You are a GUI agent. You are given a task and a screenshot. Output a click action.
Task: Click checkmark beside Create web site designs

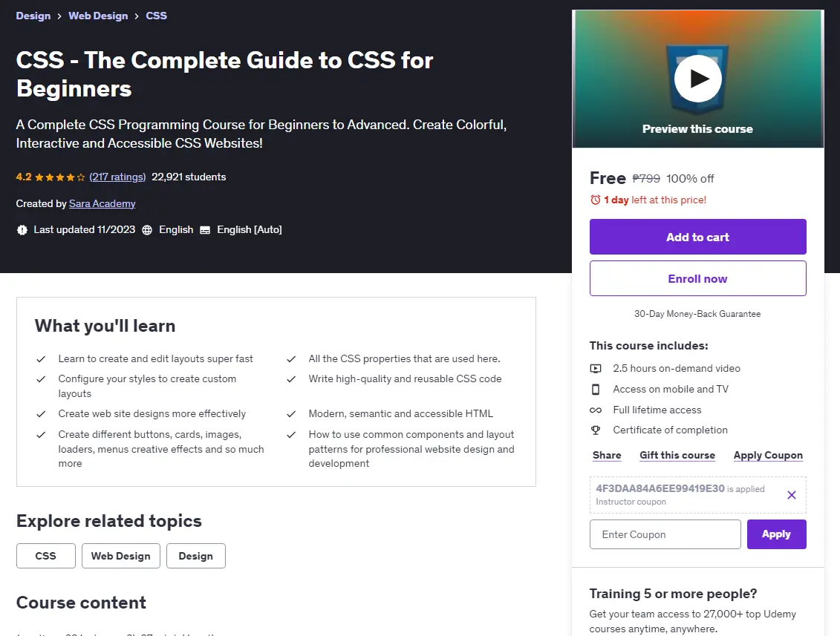coord(41,414)
